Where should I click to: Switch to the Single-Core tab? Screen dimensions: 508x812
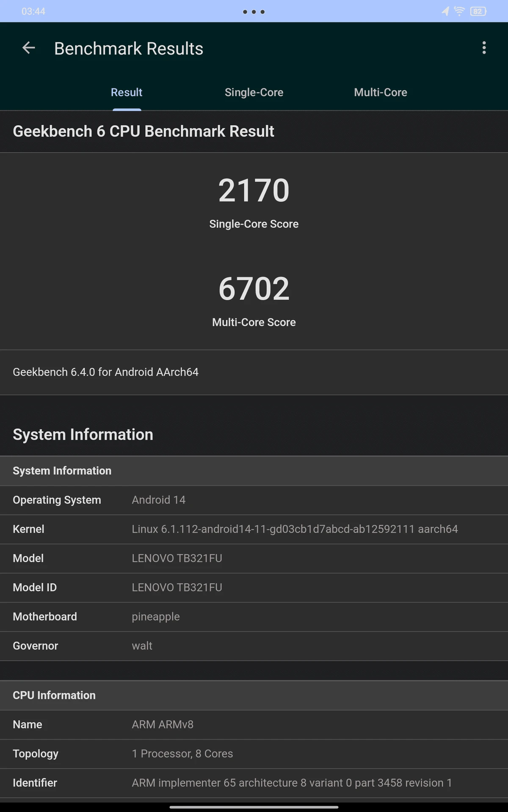pos(254,92)
